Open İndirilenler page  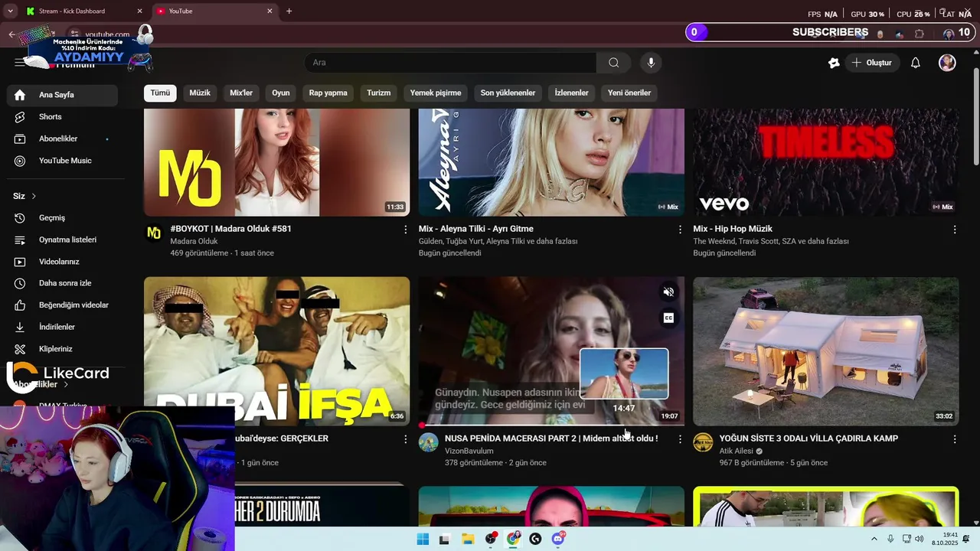pos(62,327)
